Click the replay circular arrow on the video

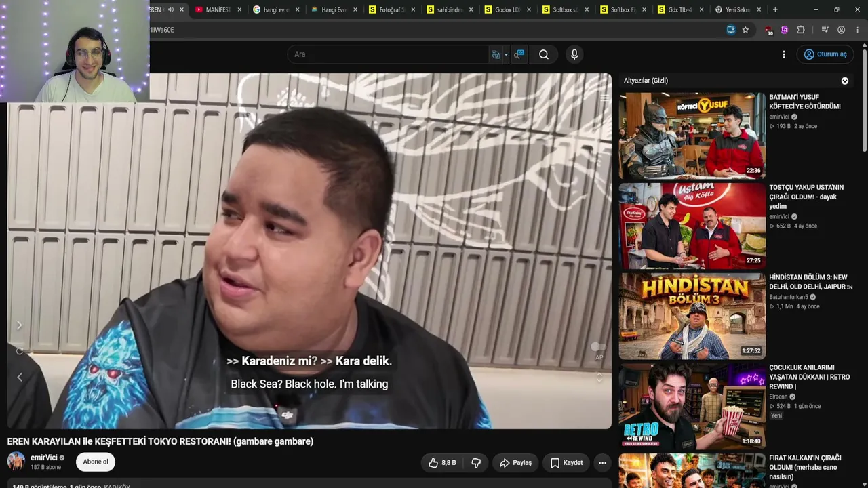coord(19,351)
